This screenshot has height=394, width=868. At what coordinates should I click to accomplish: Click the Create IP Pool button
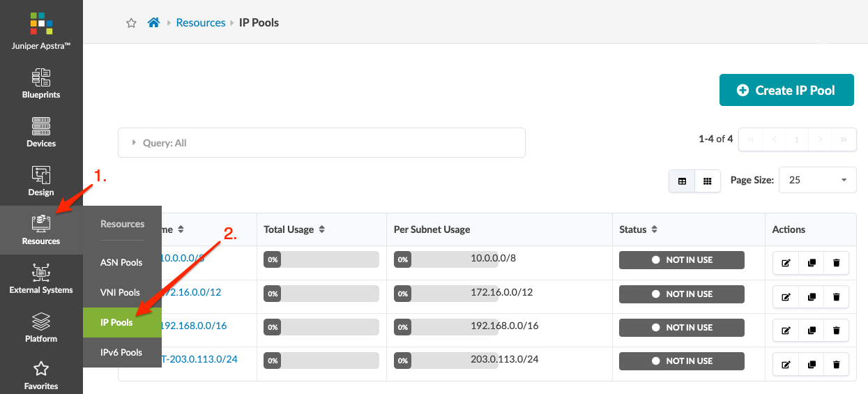(786, 90)
